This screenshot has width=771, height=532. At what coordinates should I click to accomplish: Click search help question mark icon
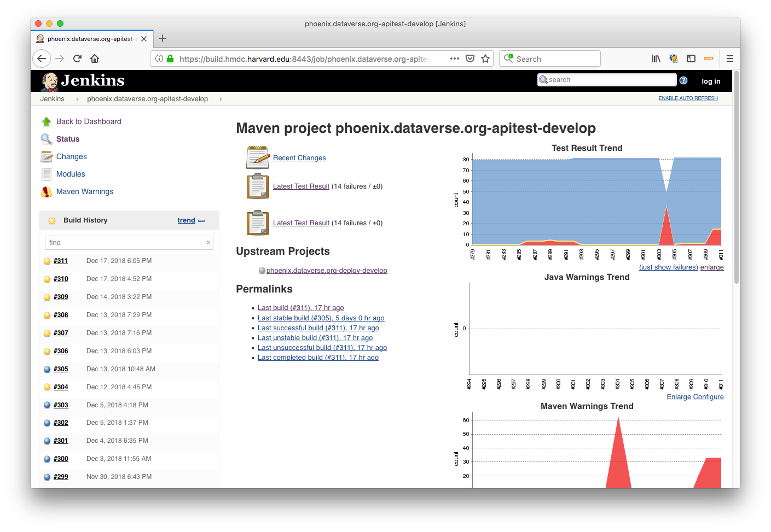click(683, 80)
